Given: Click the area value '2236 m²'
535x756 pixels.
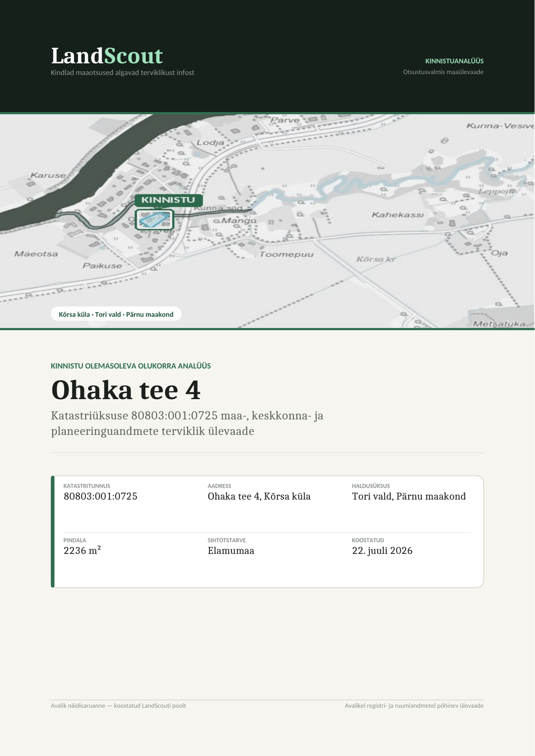Looking at the screenshot, I should tap(82, 550).
